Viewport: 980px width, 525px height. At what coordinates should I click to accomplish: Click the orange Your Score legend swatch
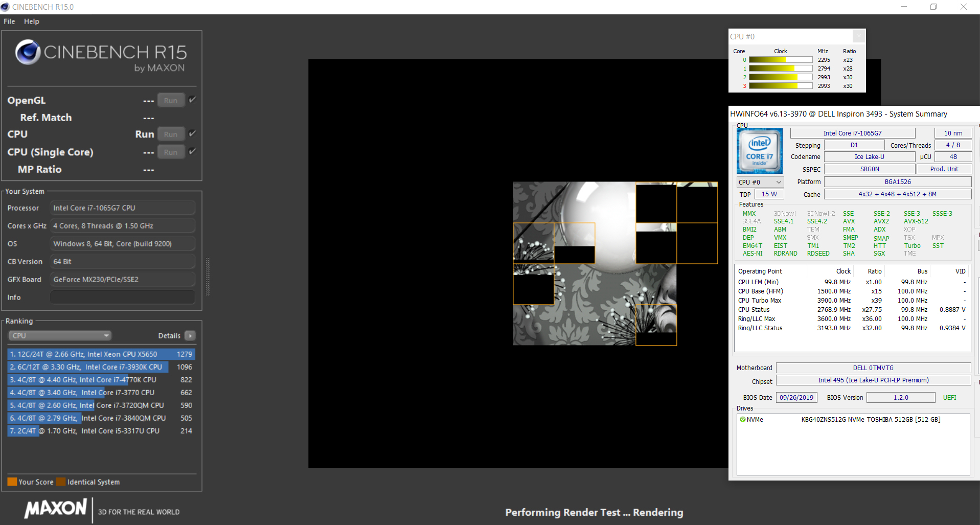pyautogui.click(x=12, y=482)
